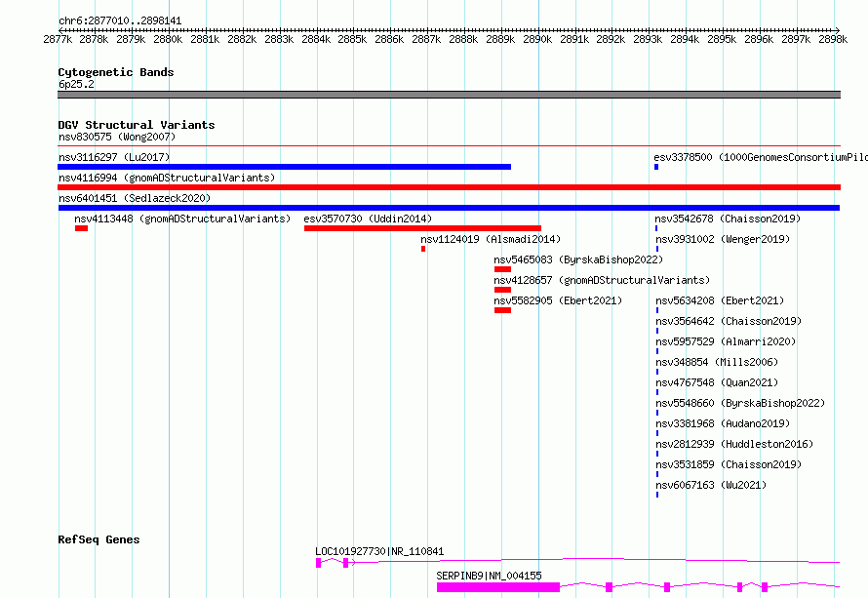The height and width of the screenshot is (598, 868).
Task: Open nsv5548660 (ByrskaBishop2022) label
Action: [740, 403]
